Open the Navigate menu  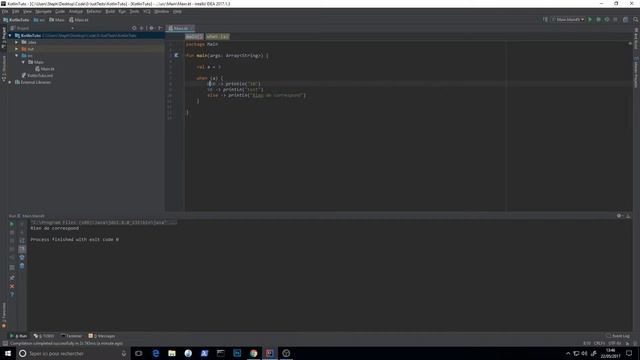pos(43,11)
